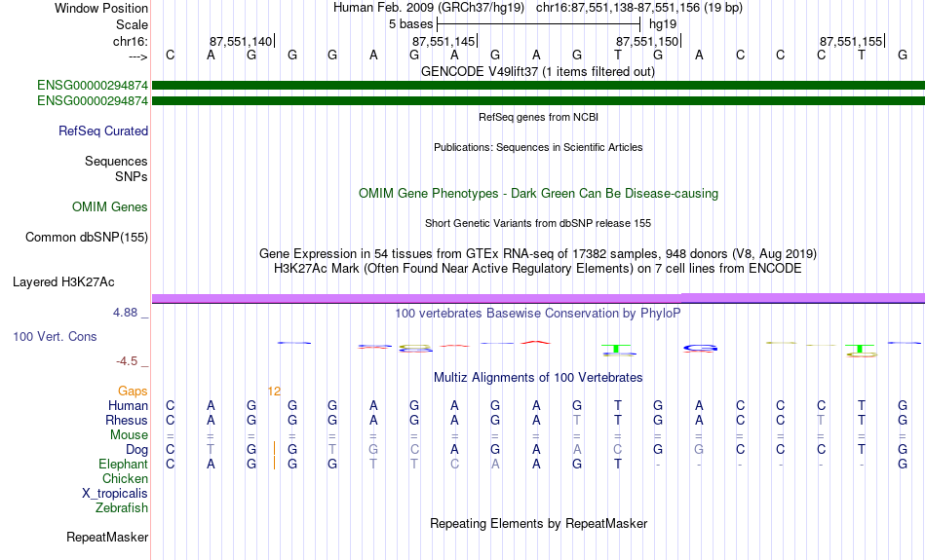Viewport: 926px width, 560px height.
Task: Click the ---> strand direction arrow
Action: pos(137,56)
